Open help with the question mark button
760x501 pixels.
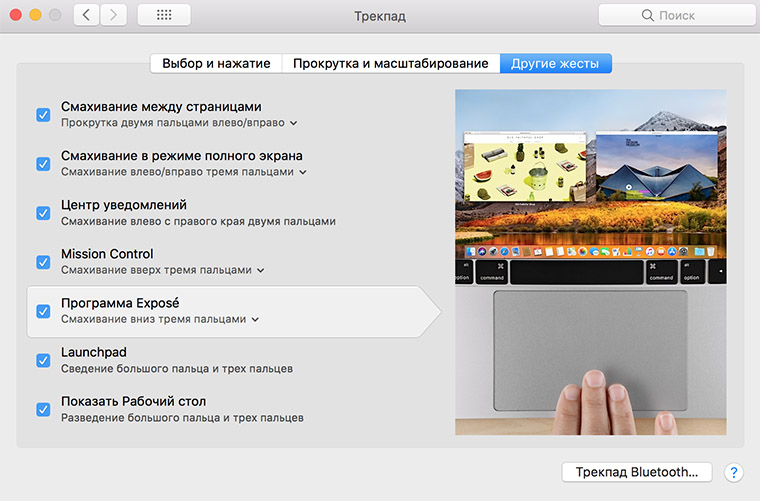(734, 472)
